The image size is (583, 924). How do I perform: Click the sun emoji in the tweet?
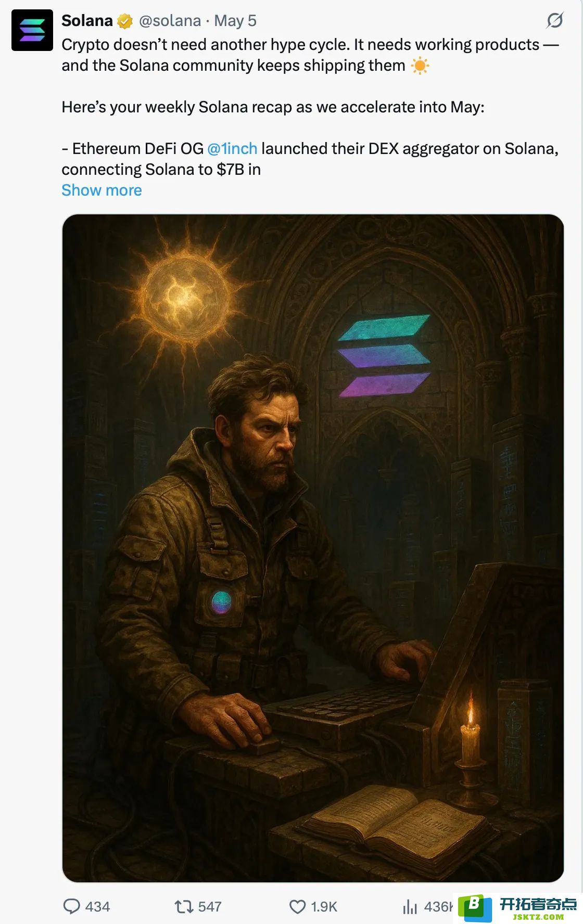420,66
